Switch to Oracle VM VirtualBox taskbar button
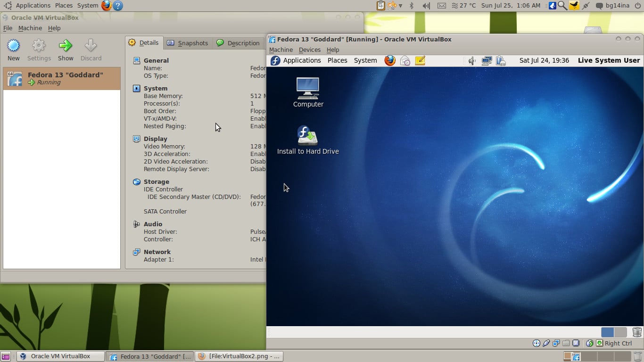The width and height of the screenshot is (644, 362). click(60, 356)
